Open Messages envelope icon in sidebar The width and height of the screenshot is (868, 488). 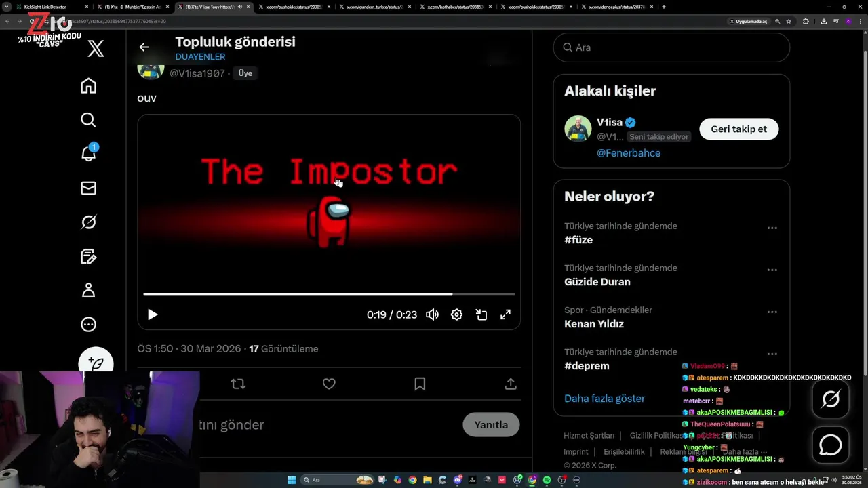point(88,188)
